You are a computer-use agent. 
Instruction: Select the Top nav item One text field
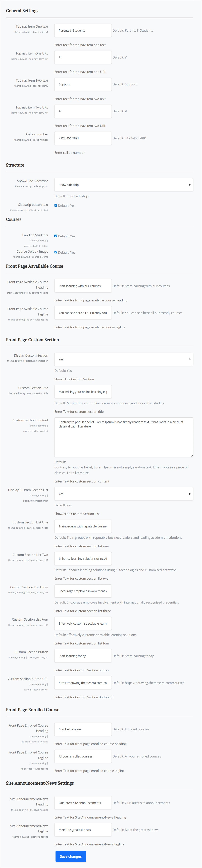click(x=83, y=30)
